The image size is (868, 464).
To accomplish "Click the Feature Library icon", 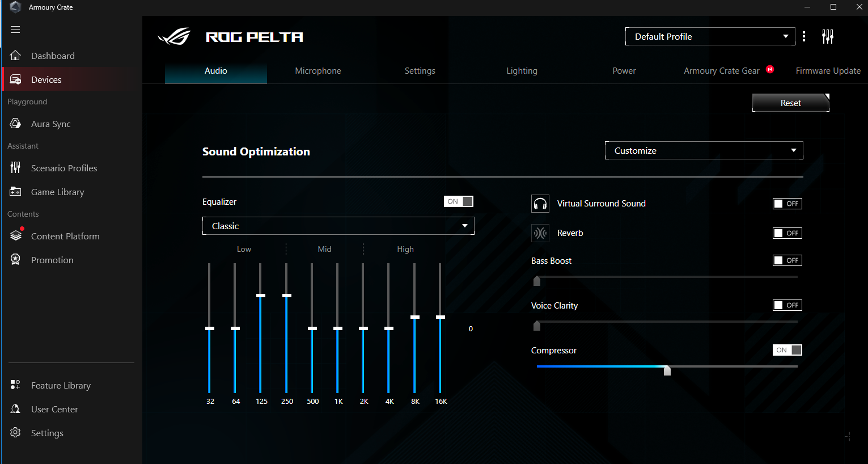I will coord(16,385).
